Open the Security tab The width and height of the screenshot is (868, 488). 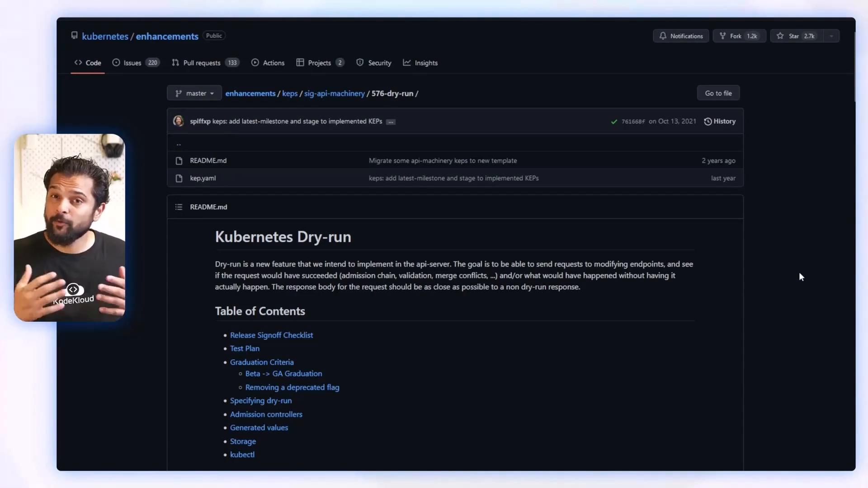click(374, 63)
